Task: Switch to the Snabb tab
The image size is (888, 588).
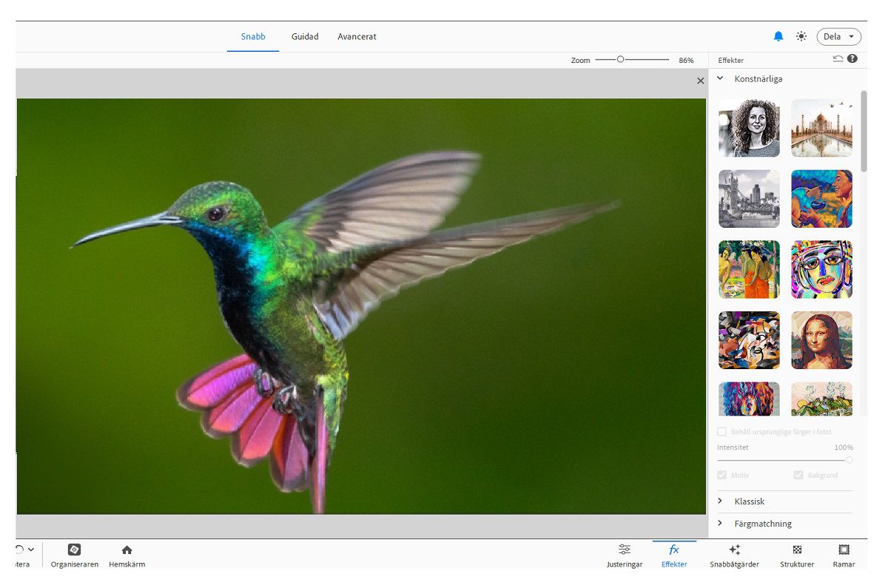Action: tap(253, 36)
